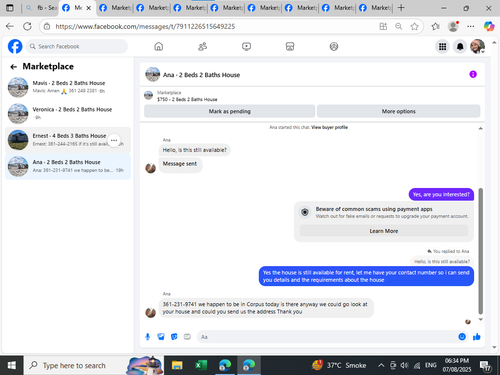Open the account profile picture menu
The image size is (500, 375).
[x=477, y=47]
